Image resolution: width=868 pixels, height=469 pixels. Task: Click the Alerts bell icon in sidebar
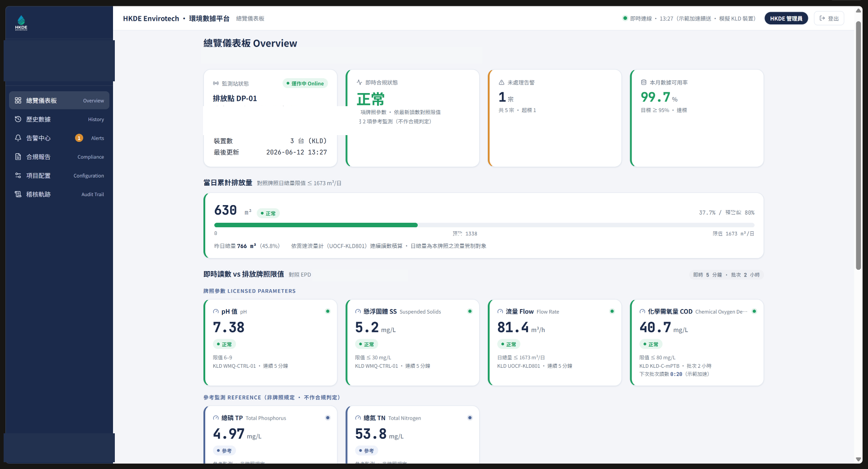tap(18, 138)
